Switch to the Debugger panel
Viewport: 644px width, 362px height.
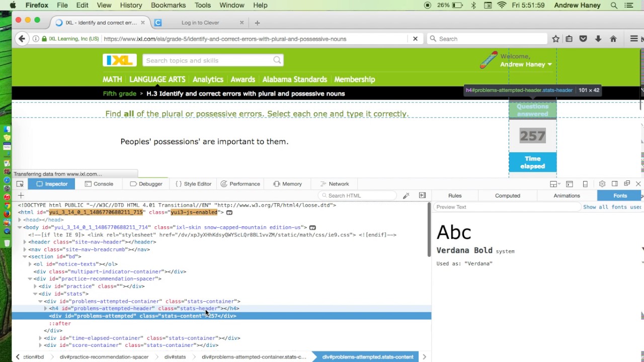146,184
